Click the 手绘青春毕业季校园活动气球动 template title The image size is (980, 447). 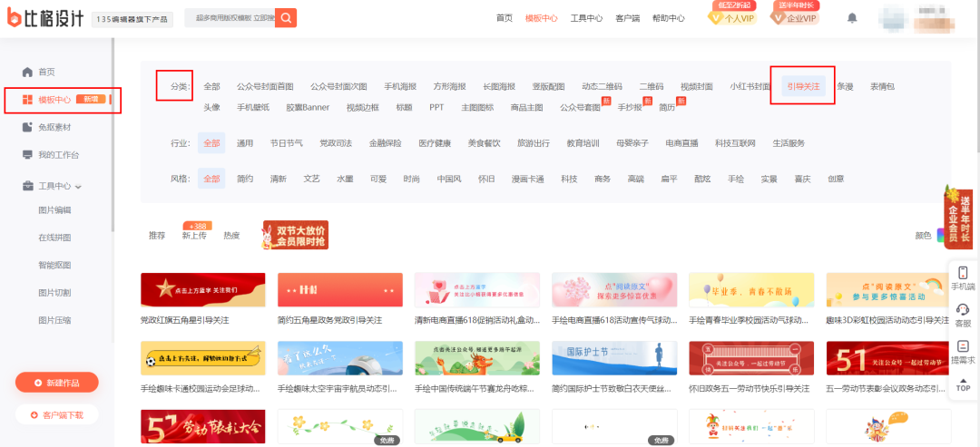[x=749, y=320]
